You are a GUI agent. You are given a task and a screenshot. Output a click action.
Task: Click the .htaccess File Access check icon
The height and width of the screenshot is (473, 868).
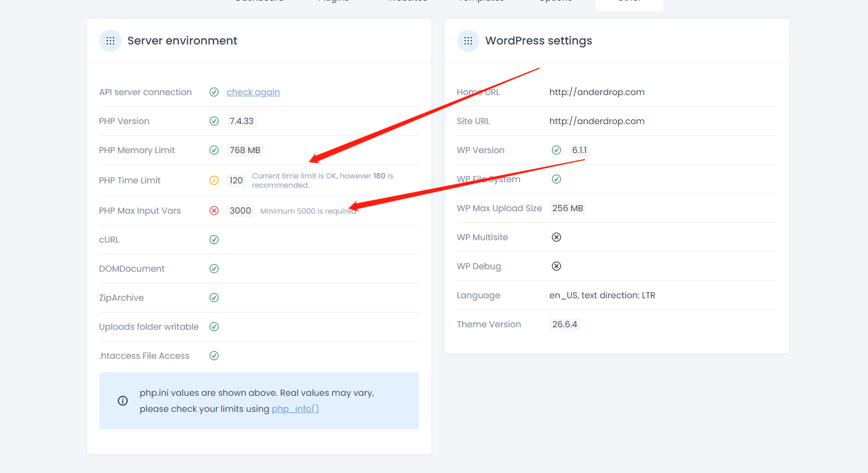click(x=214, y=356)
